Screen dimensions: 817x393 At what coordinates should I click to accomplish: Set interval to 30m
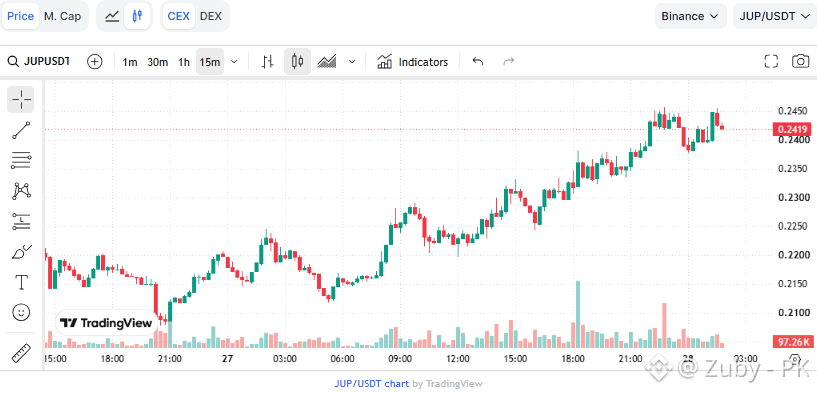click(157, 62)
